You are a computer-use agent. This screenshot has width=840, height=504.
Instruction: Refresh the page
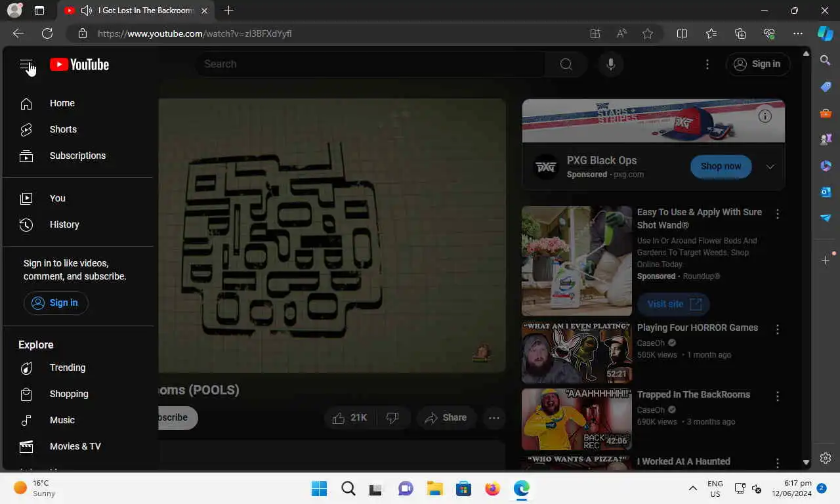[47, 33]
